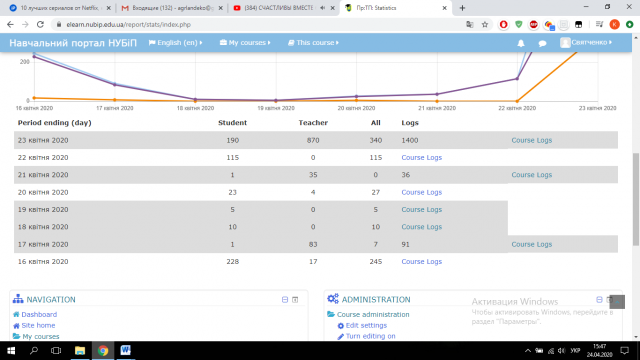The width and height of the screenshot is (640, 360).
Task: Click purple data point at 22 квітня
Action: point(517,79)
